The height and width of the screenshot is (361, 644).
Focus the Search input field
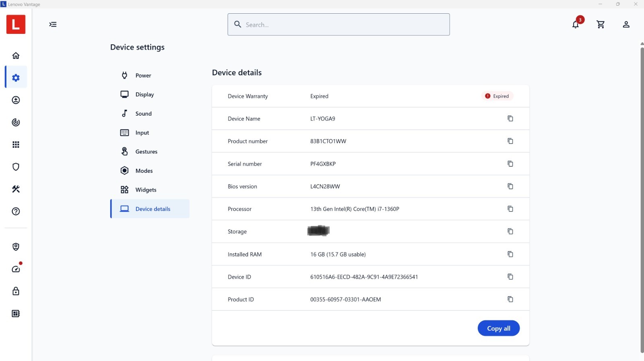pyautogui.click(x=339, y=25)
